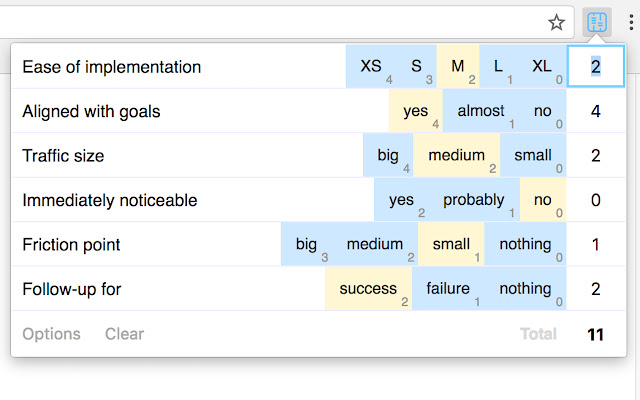
Task: Pick 'yes' for Aligned with goals
Action: click(415, 111)
